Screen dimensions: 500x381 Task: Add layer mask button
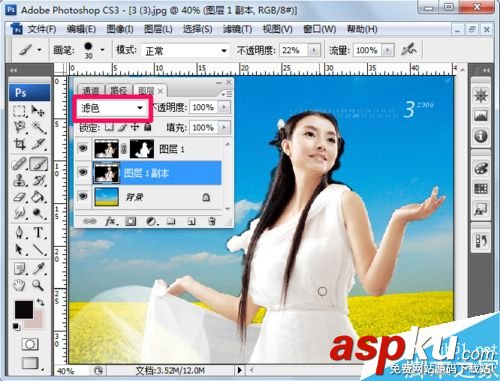130,221
